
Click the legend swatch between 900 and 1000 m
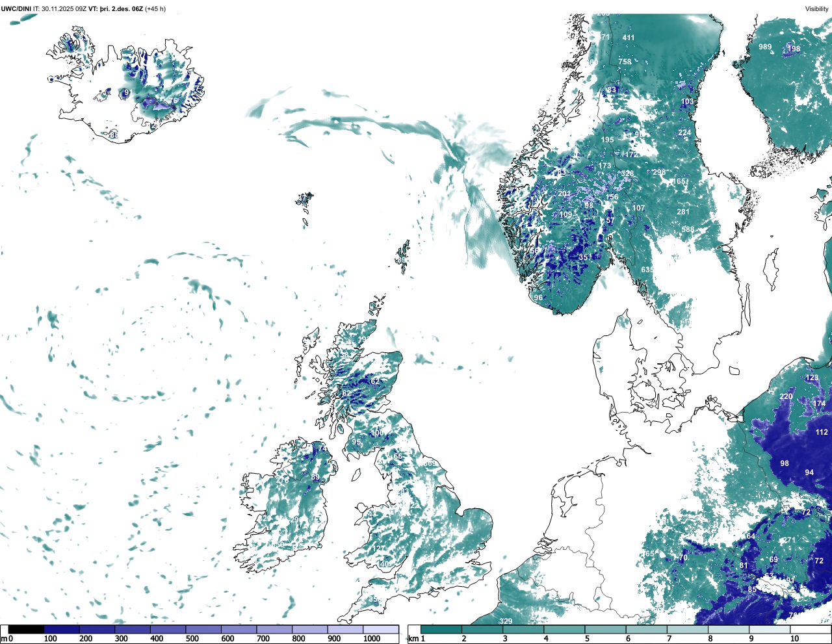pyautogui.click(x=345, y=630)
